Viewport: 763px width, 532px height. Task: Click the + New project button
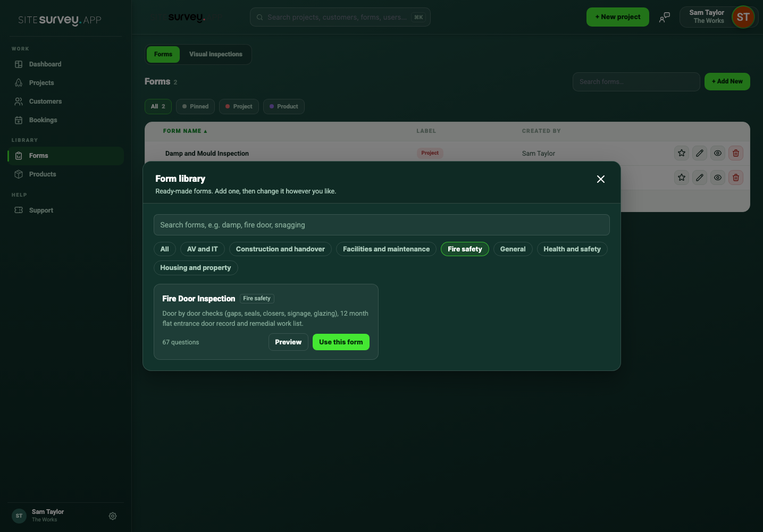[x=618, y=17]
